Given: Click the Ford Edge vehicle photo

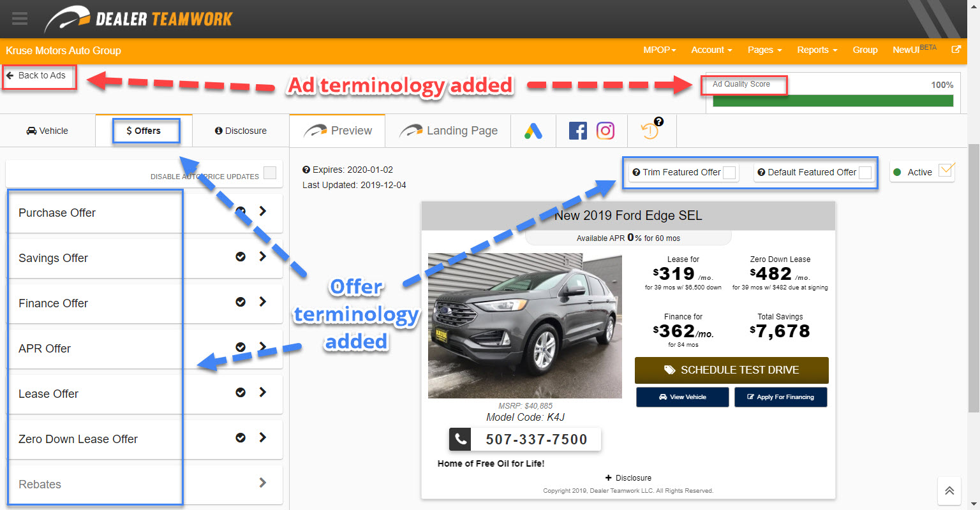Looking at the screenshot, I should click(524, 326).
